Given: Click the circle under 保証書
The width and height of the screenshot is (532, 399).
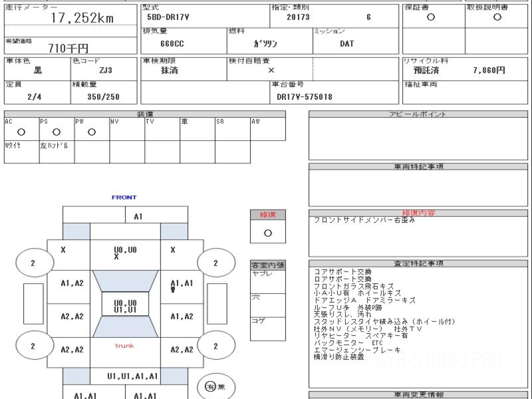Looking at the screenshot, I should click(430, 17).
